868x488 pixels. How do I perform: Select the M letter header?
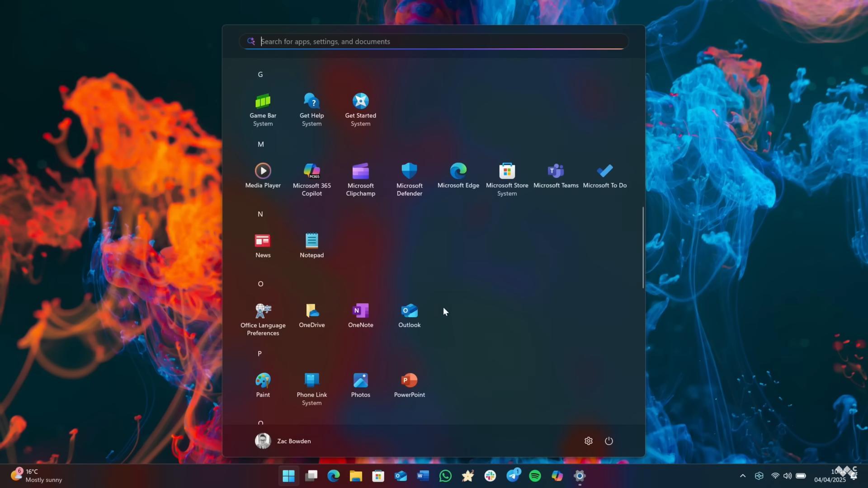261,144
